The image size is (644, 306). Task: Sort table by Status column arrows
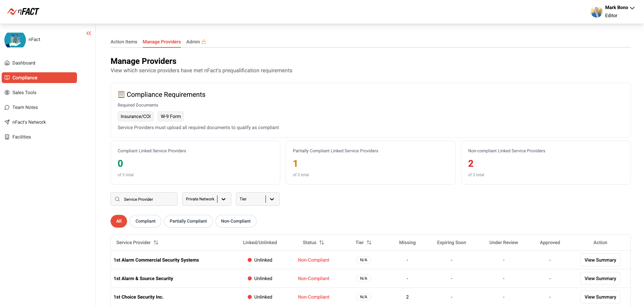click(322, 242)
